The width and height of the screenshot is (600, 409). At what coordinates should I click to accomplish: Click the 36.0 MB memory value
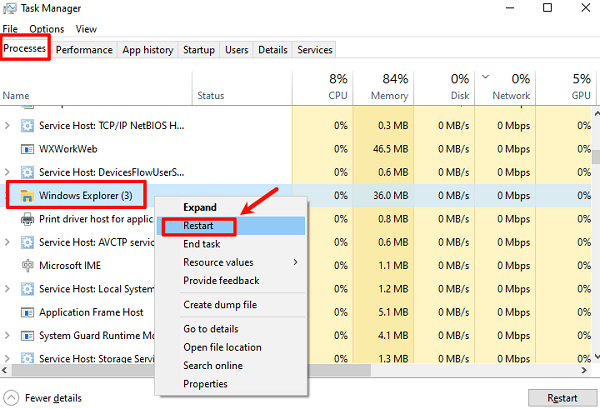click(x=391, y=196)
